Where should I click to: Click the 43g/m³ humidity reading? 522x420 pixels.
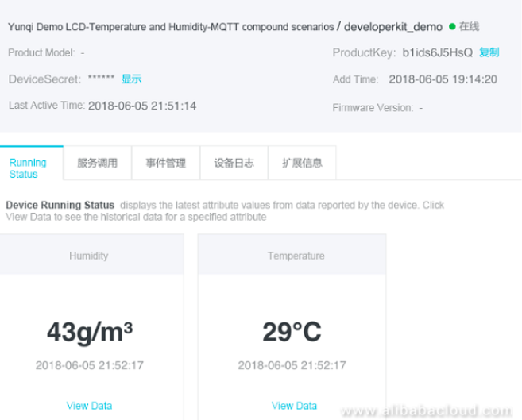click(90, 332)
